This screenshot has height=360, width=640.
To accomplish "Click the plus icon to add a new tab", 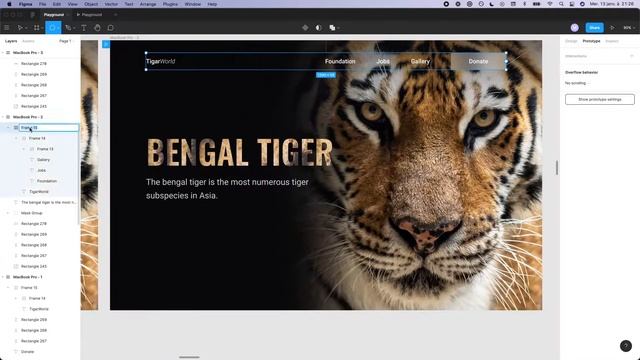I will pos(116,15).
